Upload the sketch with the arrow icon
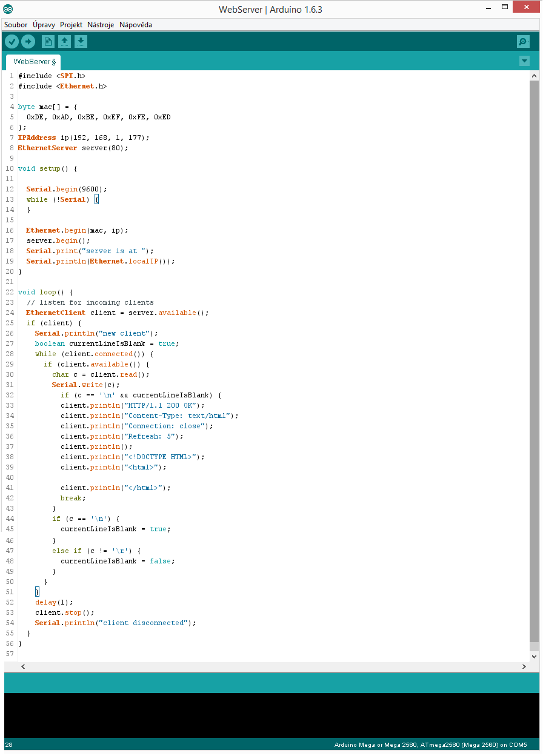The width and height of the screenshot is (543, 756). [x=28, y=41]
